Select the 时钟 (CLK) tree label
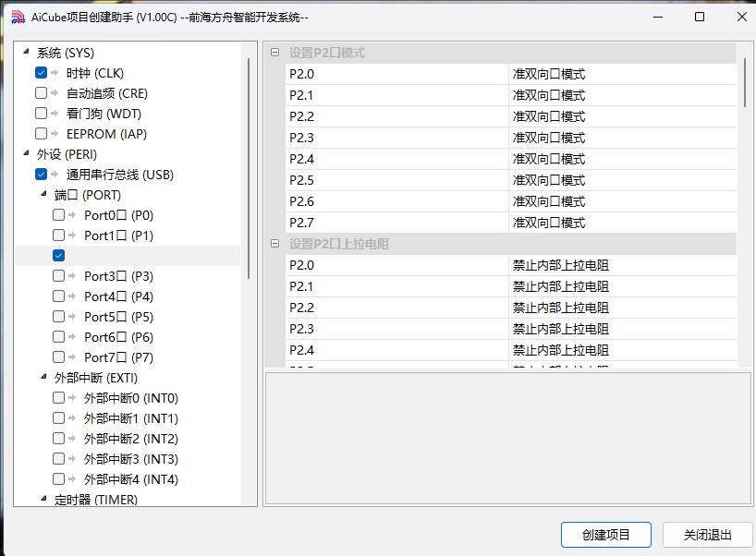Viewport: 756px width, 556px height. [95, 73]
